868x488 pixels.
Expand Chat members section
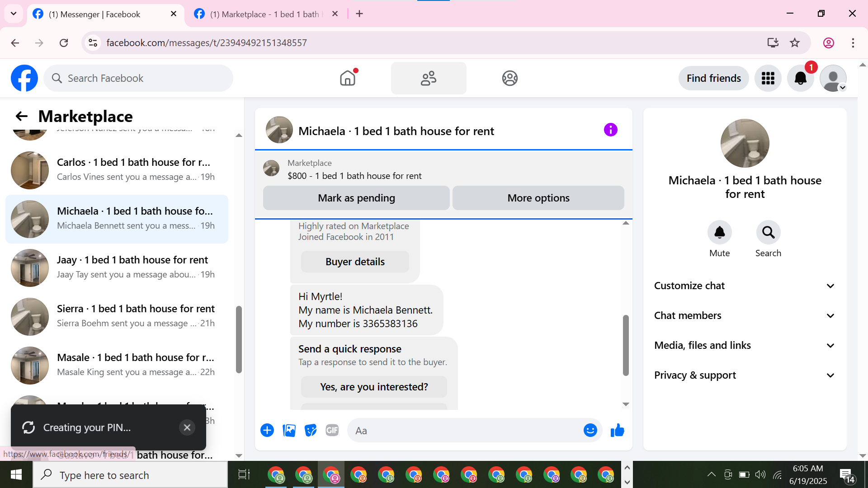click(x=745, y=315)
